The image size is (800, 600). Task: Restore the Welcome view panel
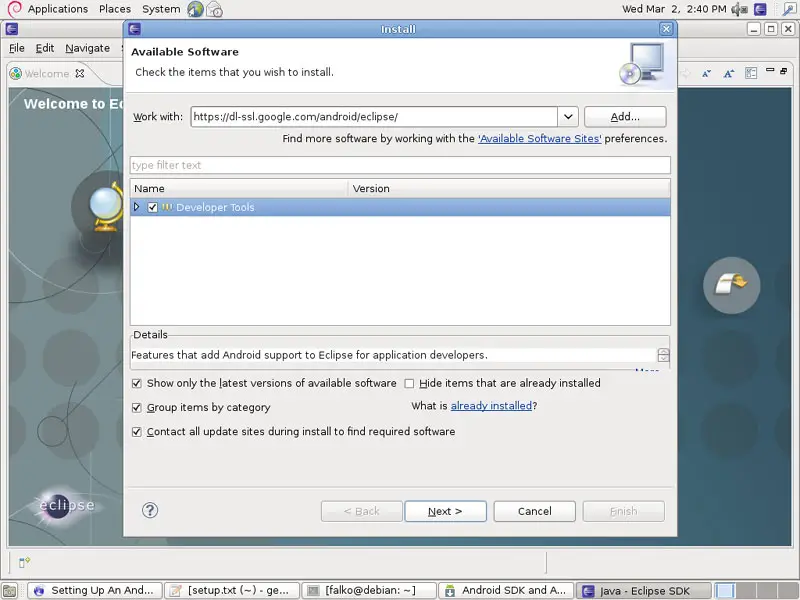[x=784, y=70]
